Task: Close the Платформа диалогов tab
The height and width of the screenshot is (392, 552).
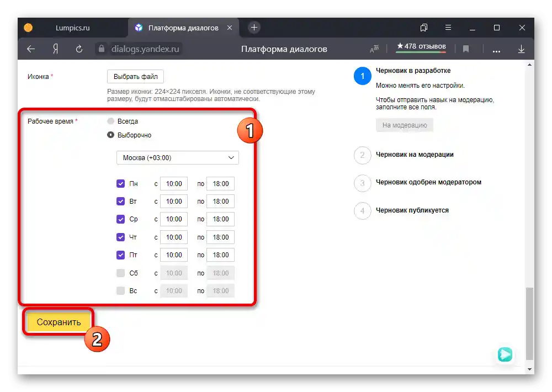Action: 230,28
